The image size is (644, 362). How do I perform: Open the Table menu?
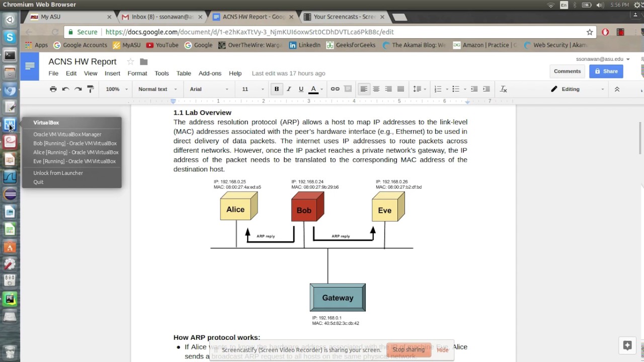point(184,73)
